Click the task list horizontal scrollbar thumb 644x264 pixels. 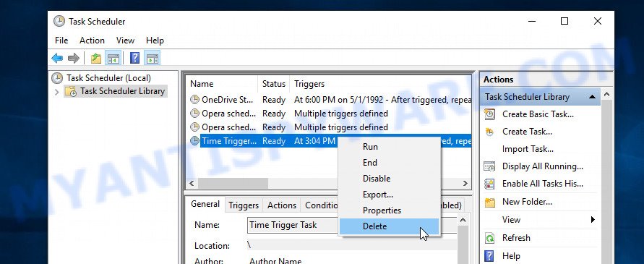point(233,184)
